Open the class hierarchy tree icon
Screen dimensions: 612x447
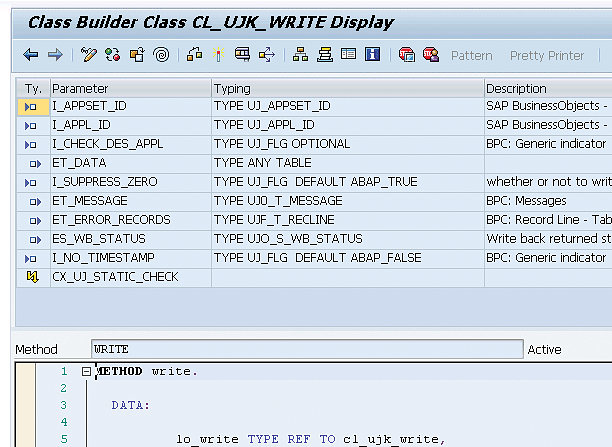300,55
